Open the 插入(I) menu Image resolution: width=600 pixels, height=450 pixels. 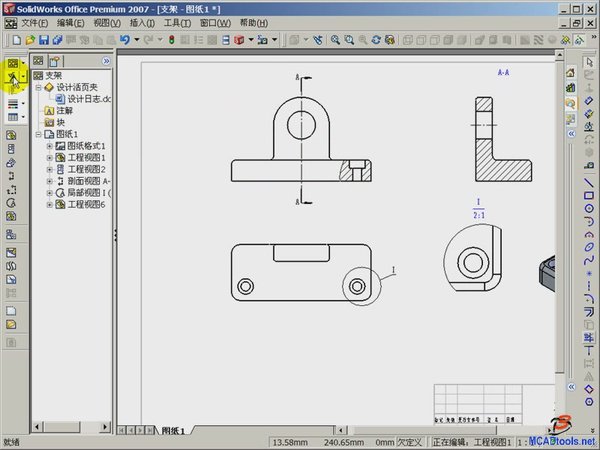pyautogui.click(x=141, y=22)
